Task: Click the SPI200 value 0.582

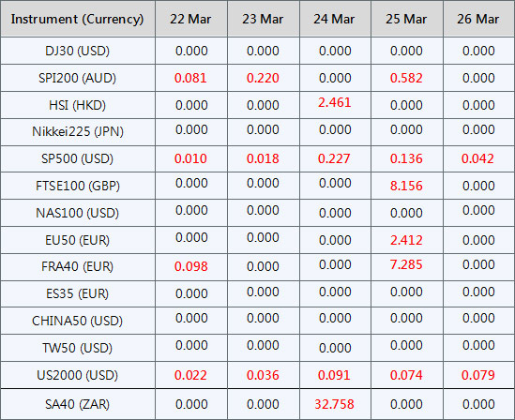Action: pyautogui.click(x=406, y=78)
